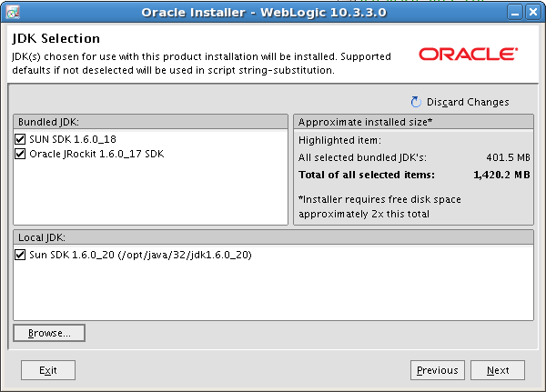Proceed with the Next button
The width and height of the screenshot is (546, 392).
(x=498, y=370)
